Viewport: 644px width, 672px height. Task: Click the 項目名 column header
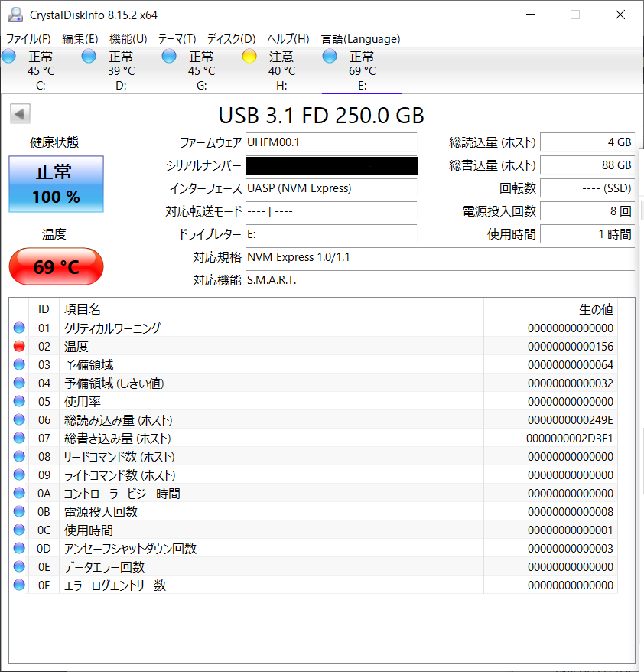[272, 309]
